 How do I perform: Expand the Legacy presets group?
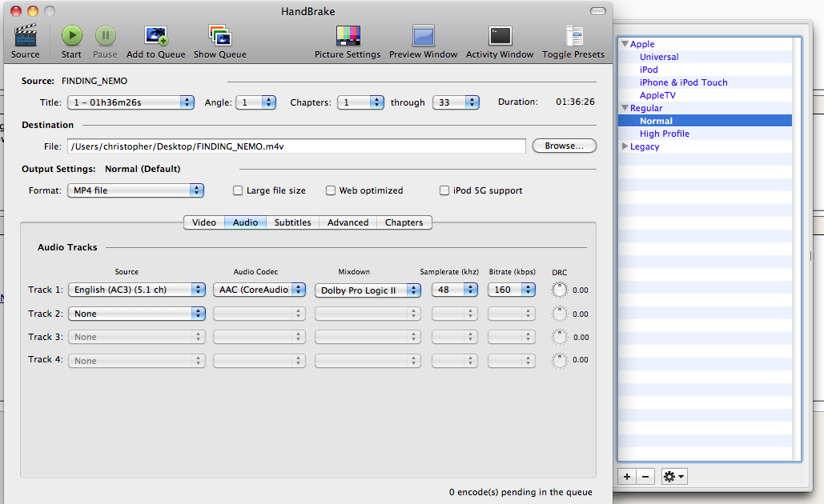(625, 146)
